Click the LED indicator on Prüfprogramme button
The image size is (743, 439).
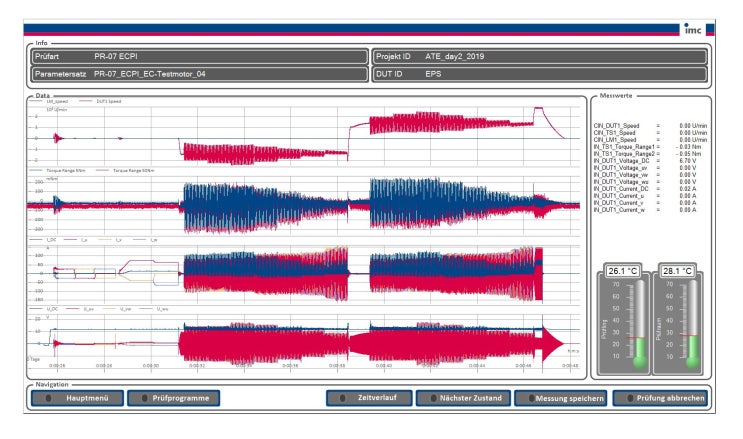pyautogui.click(x=145, y=398)
